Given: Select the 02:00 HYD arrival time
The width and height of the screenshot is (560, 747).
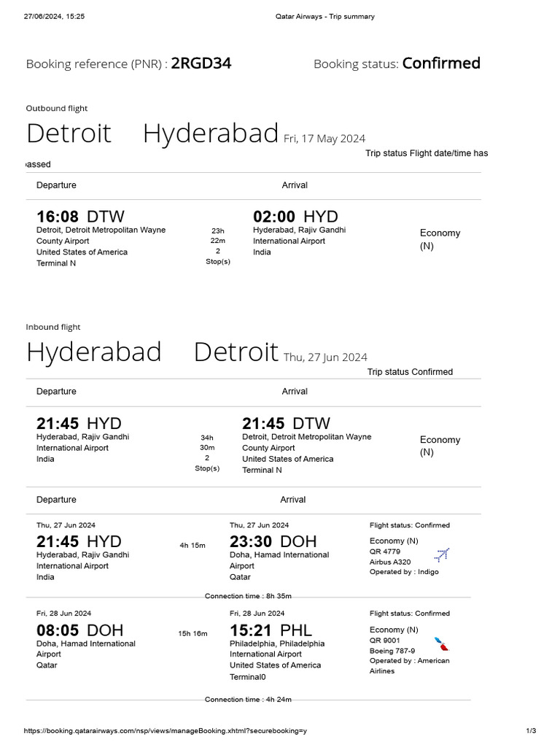Looking at the screenshot, I should (295, 217).
